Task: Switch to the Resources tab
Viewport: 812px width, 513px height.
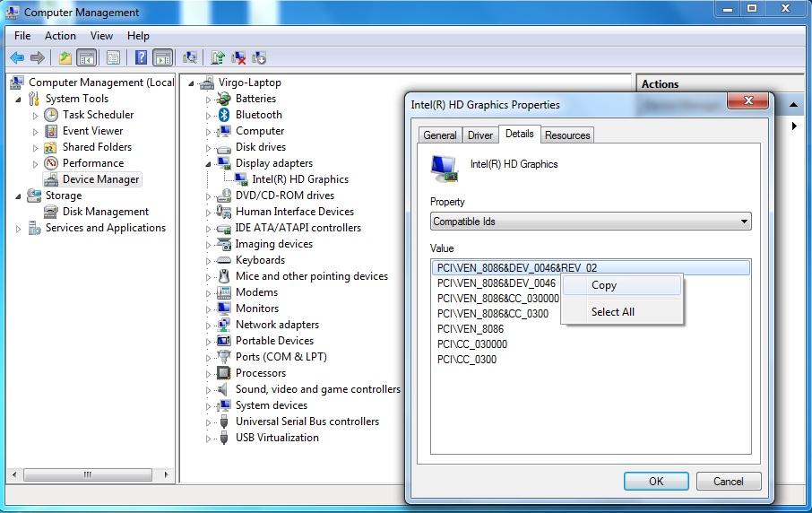Action: tap(567, 135)
